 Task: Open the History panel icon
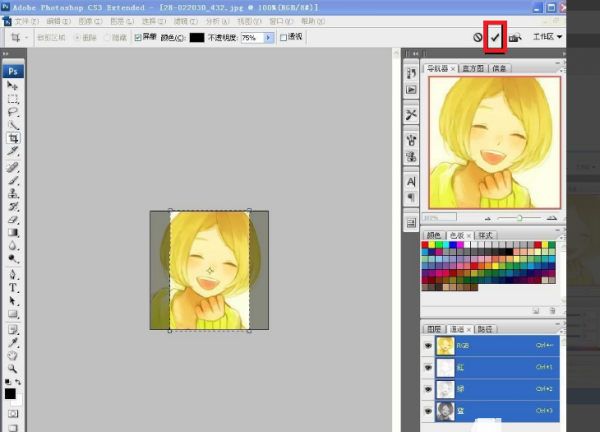pyautogui.click(x=411, y=73)
